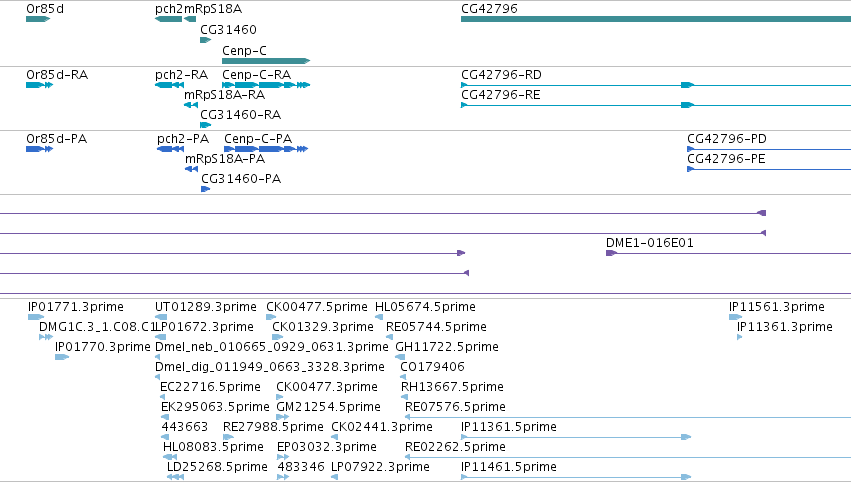Click the pch2-RA transcript label
Screen dimensions: 851x482
[x=181, y=75]
